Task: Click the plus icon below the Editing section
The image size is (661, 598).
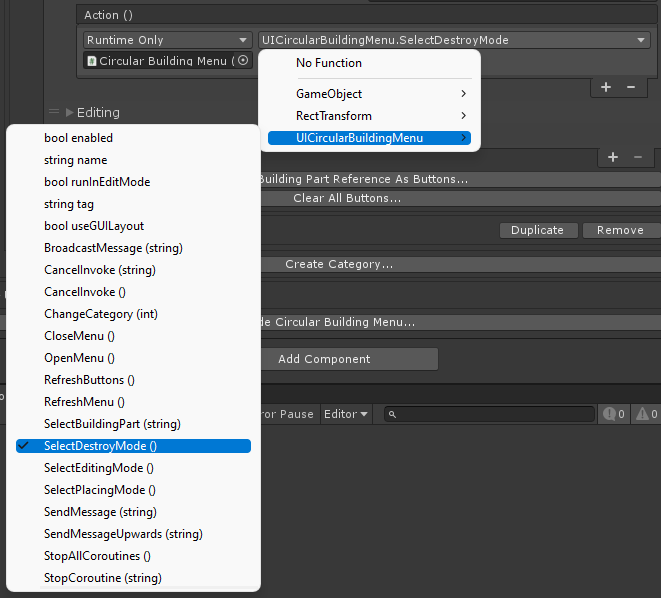Action: pyautogui.click(x=612, y=158)
